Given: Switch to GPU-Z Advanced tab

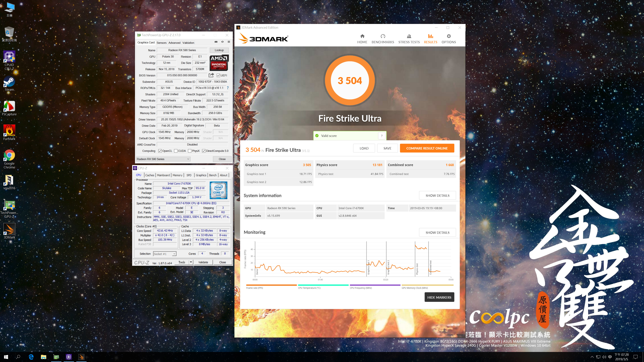Looking at the screenshot, I should click(174, 43).
